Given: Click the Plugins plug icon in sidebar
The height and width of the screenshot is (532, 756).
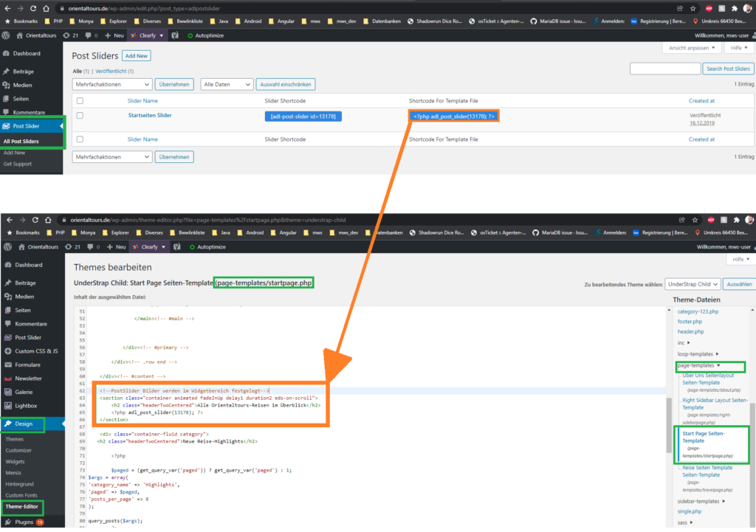Looking at the screenshot, I should (7, 522).
